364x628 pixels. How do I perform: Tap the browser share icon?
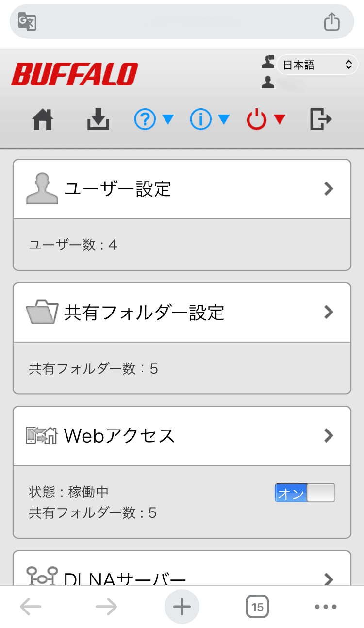[331, 21]
